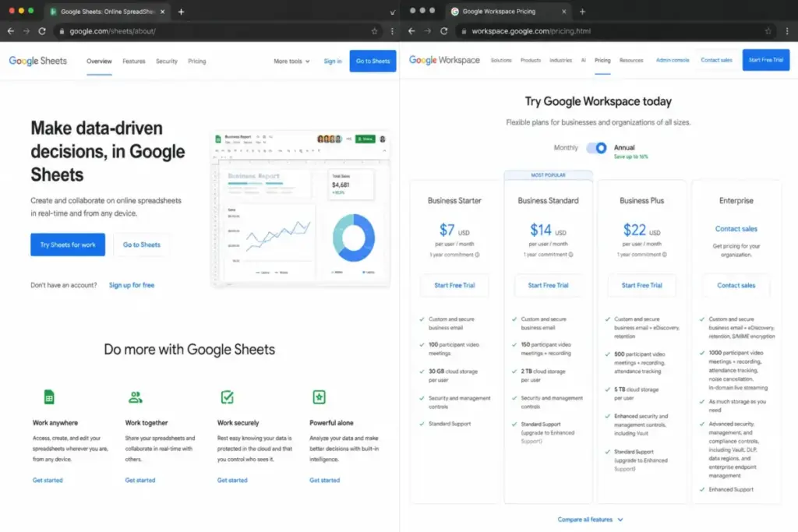This screenshot has width=798, height=532.
Task: Open Resources menu in Workspace nav
Action: click(631, 60)
